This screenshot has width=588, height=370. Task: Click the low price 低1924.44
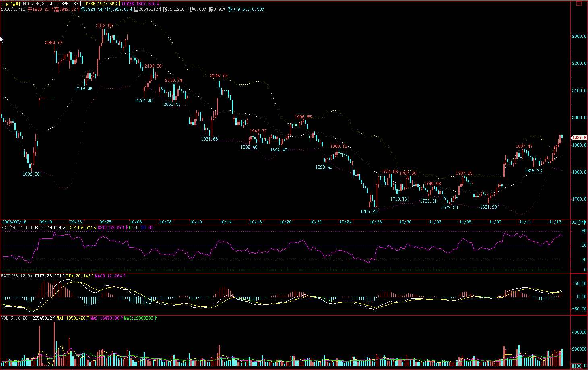(92, 9)
